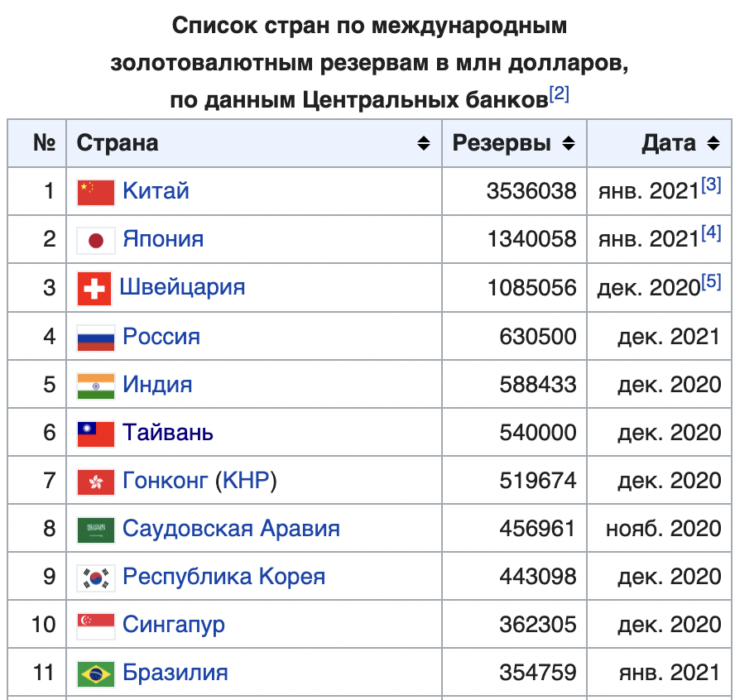This screenshot has height=700, width=735.
Task: Follow reference [3] next to янв. 2021
Action: (x=711, y=185)
